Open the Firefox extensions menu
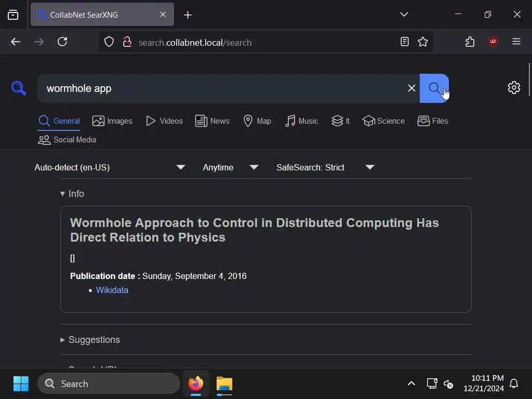532x399 pixels. tap(470, 42)
